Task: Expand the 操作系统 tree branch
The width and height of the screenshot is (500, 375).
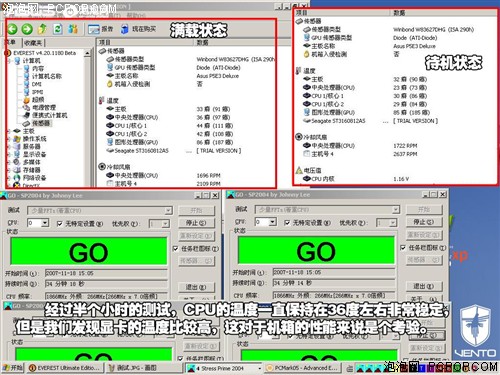Action: (x=9, y=139)
